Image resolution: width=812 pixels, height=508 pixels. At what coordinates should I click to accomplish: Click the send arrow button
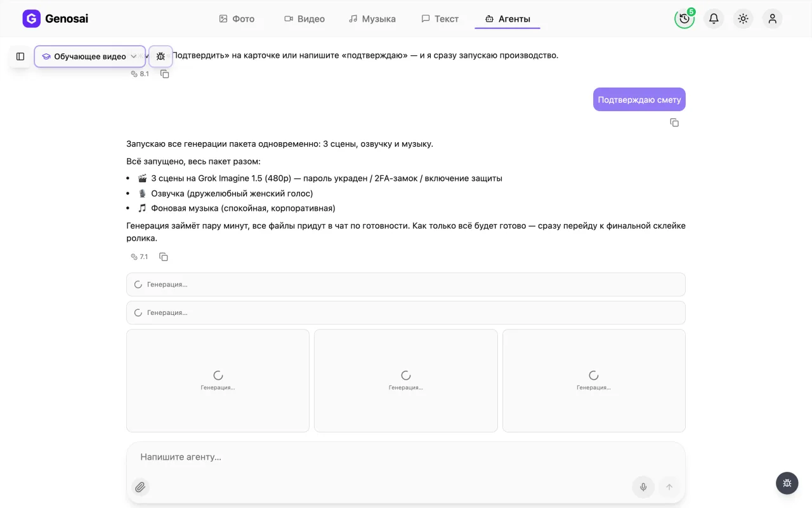point(669,487)
